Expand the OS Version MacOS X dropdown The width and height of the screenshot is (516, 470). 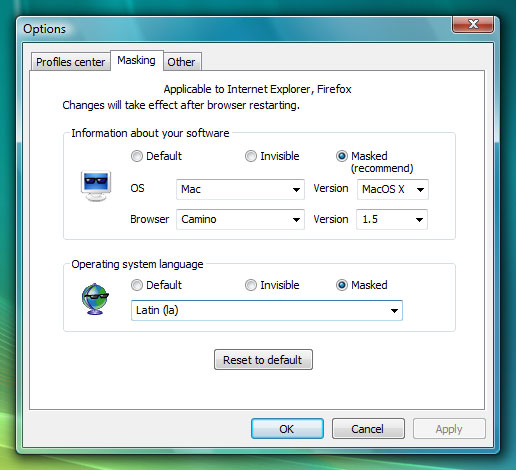pos(393,189)
